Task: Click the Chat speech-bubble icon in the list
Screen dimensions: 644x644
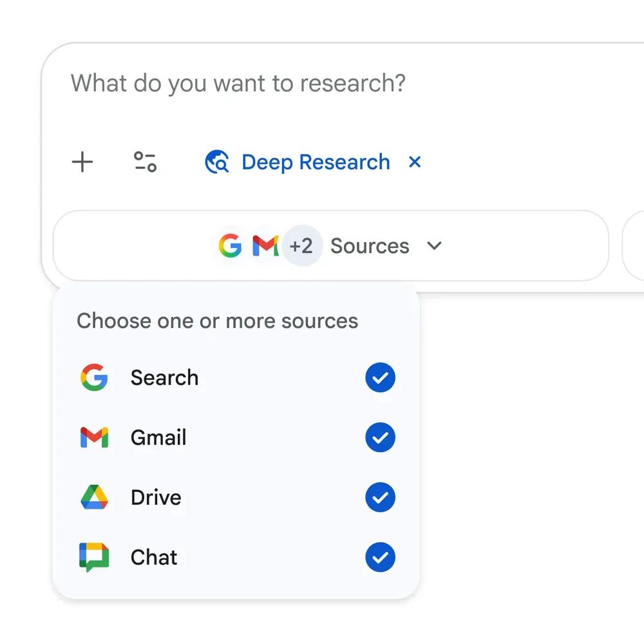Action: (x=94, y=557)
